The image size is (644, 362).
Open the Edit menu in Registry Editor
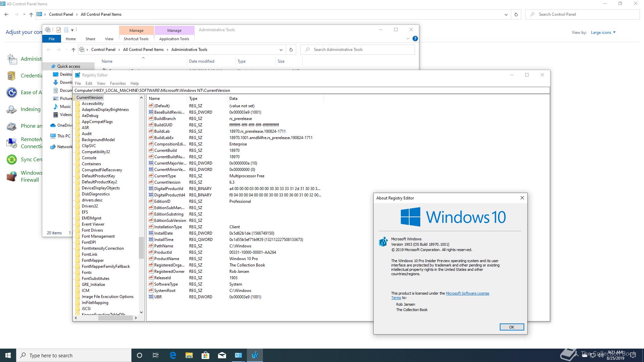tap(89, 83)
